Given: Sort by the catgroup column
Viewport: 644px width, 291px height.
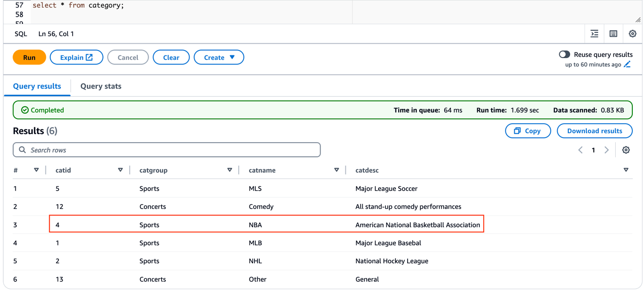Looking at the screenshot, I should tap(230, 170).
